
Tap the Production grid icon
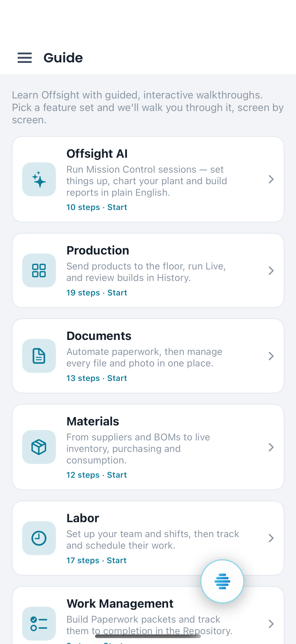[39, 270]
